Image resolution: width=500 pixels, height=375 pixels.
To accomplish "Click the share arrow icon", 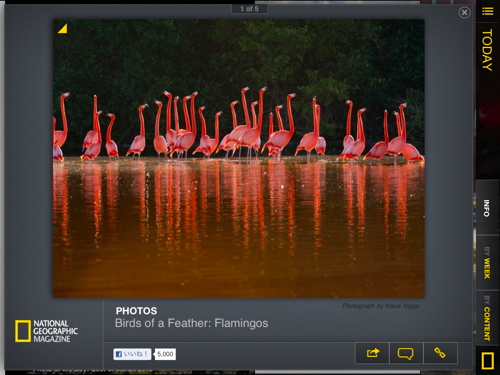I will click(x=372, y=353).
